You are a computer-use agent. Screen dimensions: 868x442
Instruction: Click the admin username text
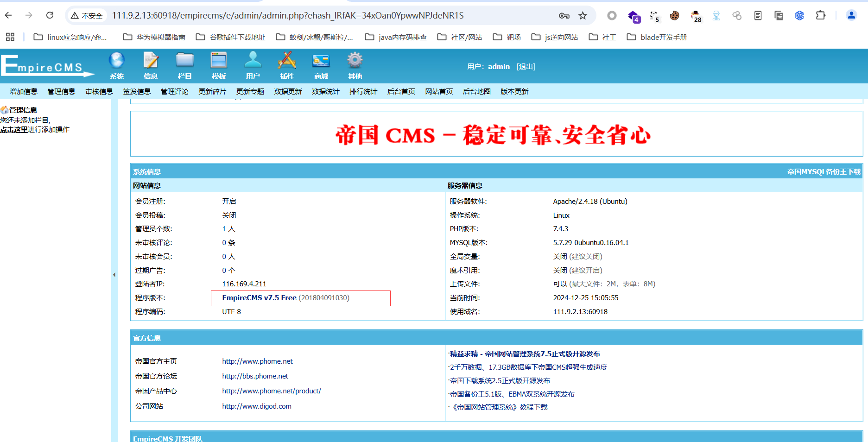pos(499,67)
